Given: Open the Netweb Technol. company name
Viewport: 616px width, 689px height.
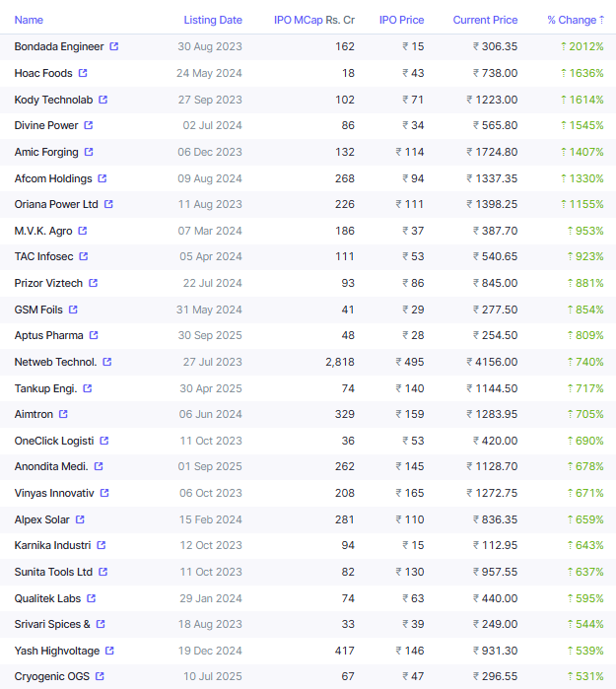Looking at the screenshot, I should [55, 362].
